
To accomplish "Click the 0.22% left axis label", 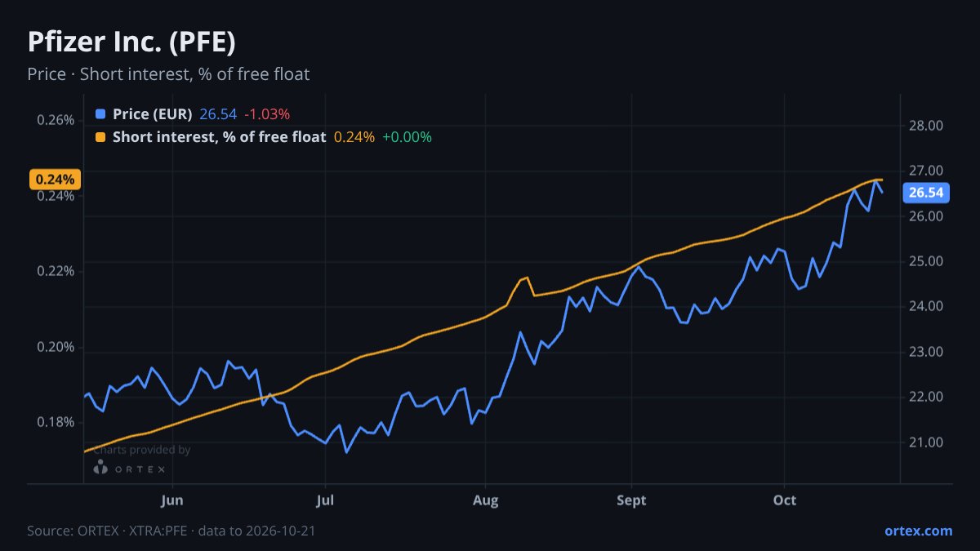I will [56, 271].
